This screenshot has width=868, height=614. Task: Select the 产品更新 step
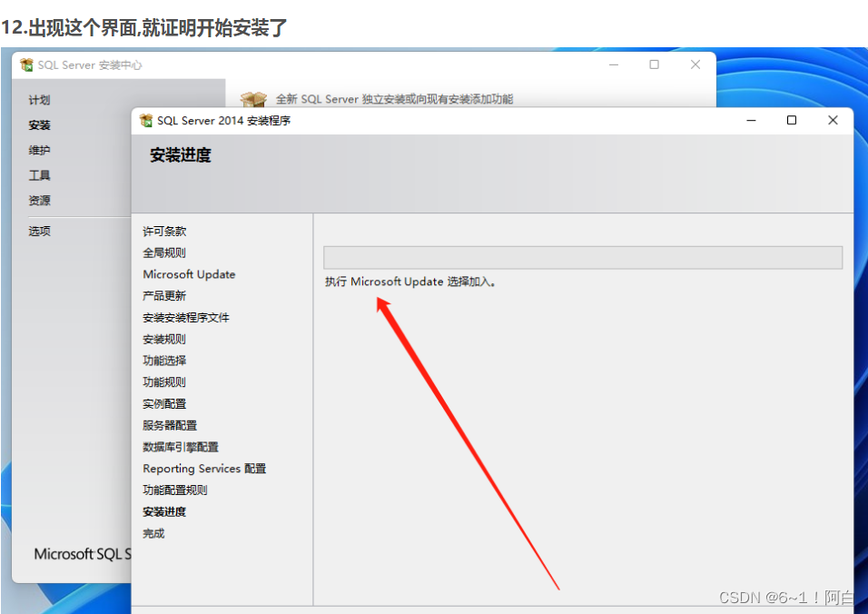[x=164, y=296]
